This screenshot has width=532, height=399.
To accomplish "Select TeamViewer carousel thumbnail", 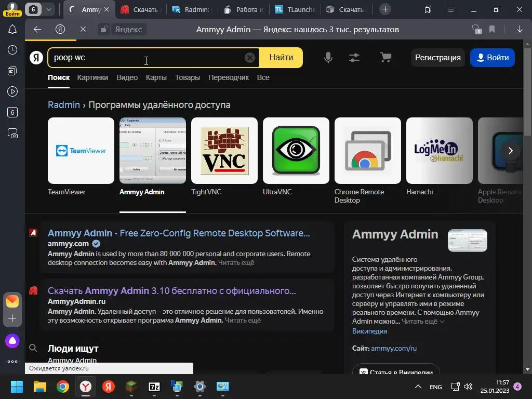I will click(81, 151).
